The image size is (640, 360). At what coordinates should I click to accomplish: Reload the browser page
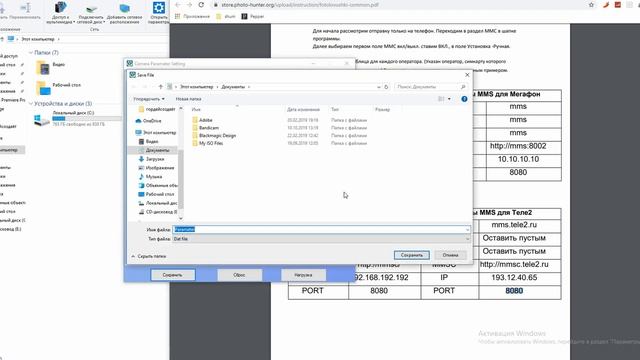[x=201, y=5]
